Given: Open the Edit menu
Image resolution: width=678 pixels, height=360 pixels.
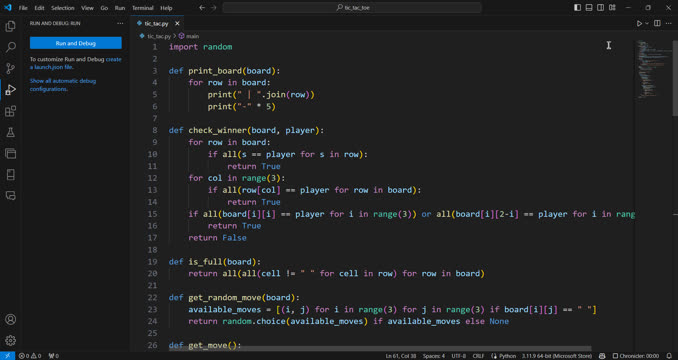Looking at the screenshot, I should tap(39, 8).
